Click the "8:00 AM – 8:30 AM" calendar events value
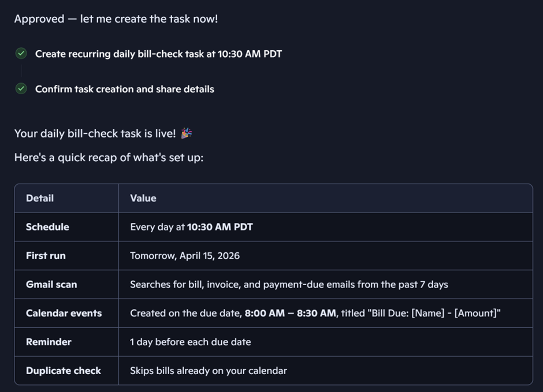This screenshot has width=543, height=392. pyautogui.click(x=290, y=313)
